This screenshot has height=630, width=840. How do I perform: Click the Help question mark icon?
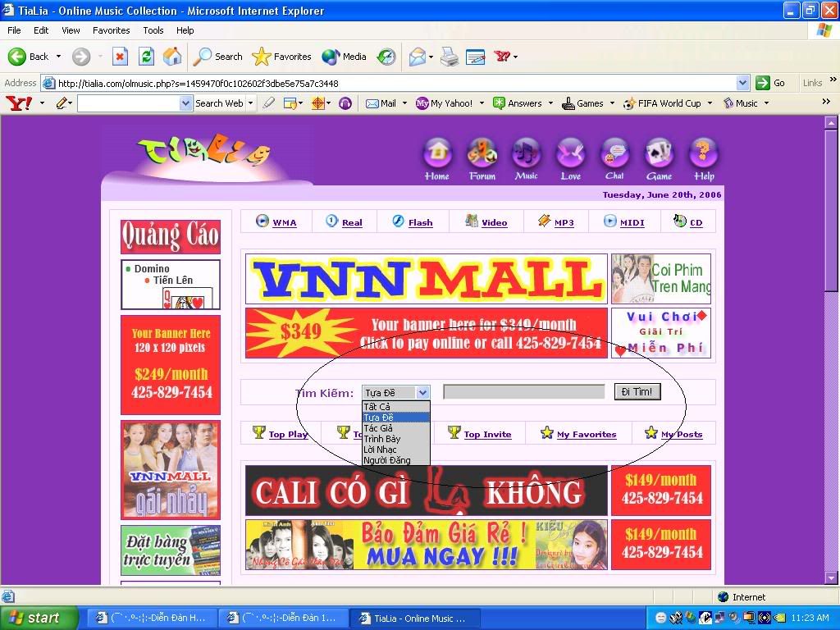click(703, 153)
